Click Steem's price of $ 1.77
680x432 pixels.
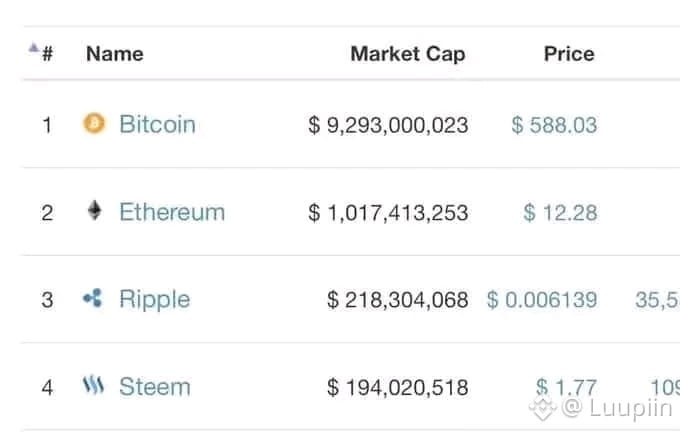point(566,386)
